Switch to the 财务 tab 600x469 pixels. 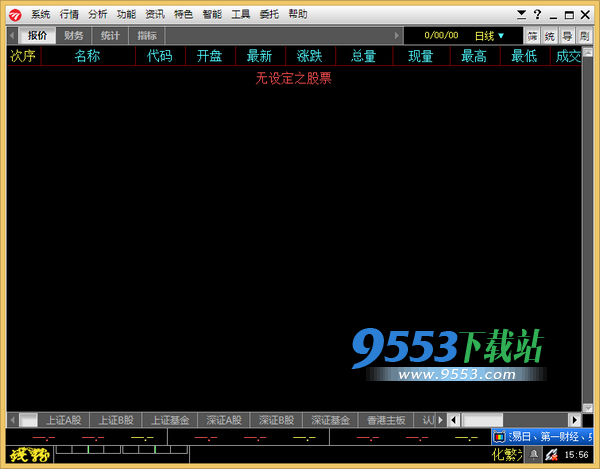pyautogui.click(x=74, y=36)
